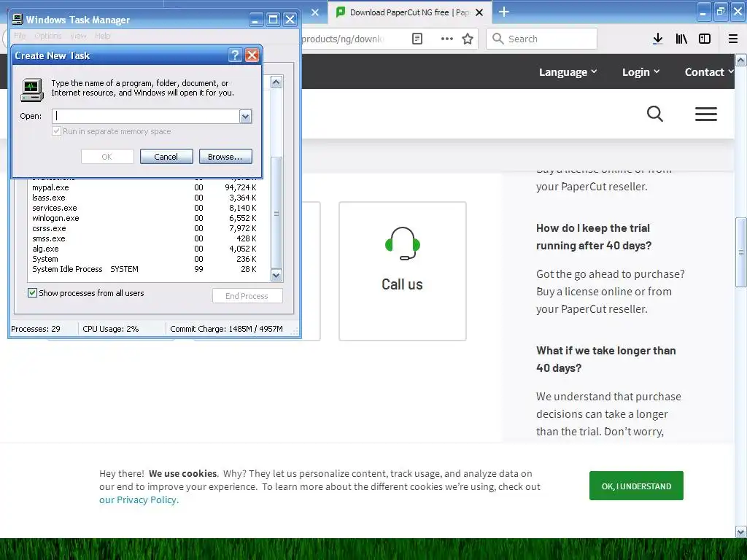The image size is (747, 560).
Task: Click the PaperCut site search magnifier icon
Action: [654, 114]
